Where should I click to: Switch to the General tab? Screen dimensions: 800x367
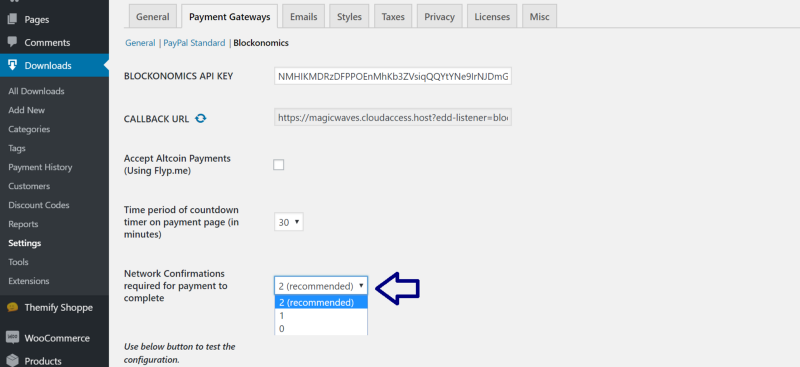click(153, 17)
